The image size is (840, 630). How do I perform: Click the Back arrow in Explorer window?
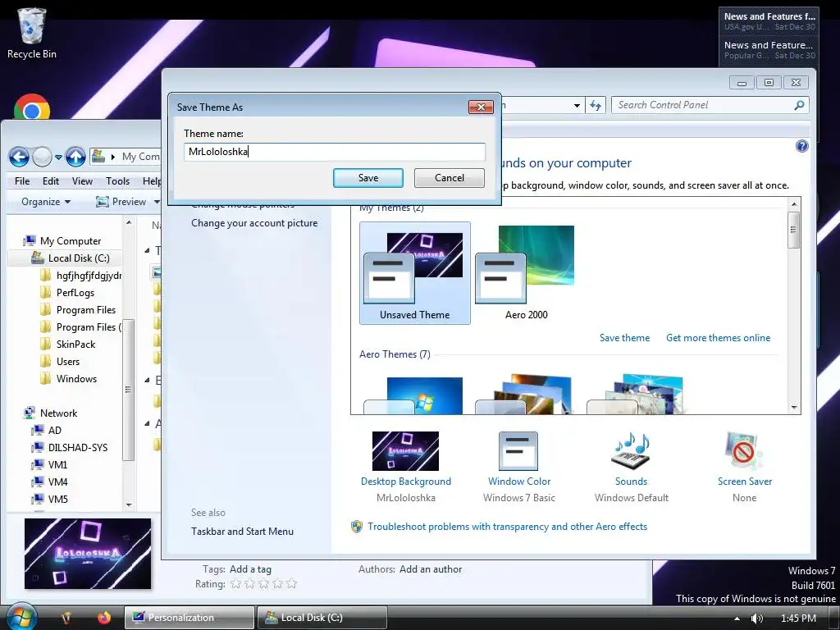20,157
